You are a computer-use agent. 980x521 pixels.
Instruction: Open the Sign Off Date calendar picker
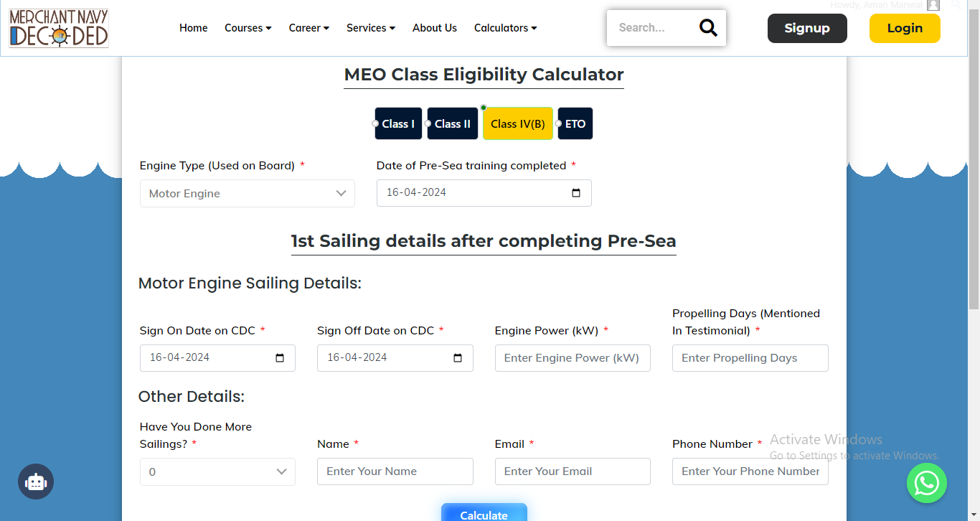(457, 357)
